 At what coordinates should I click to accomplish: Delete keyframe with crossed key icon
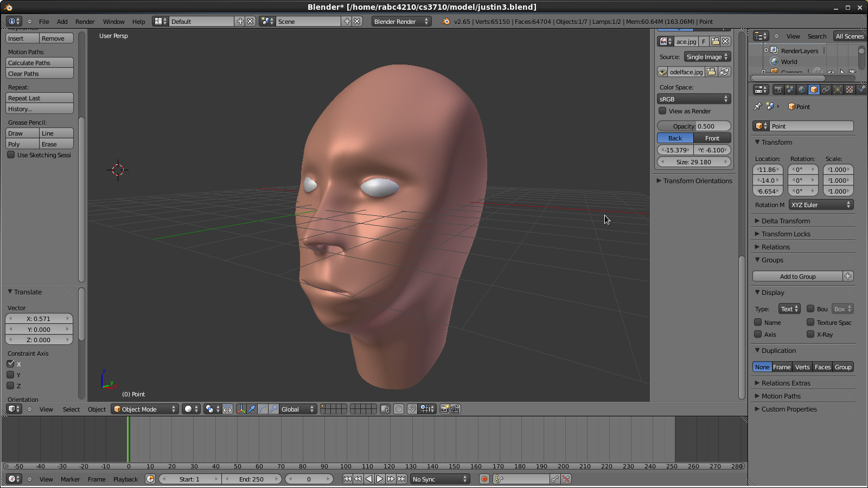point(566,479)
